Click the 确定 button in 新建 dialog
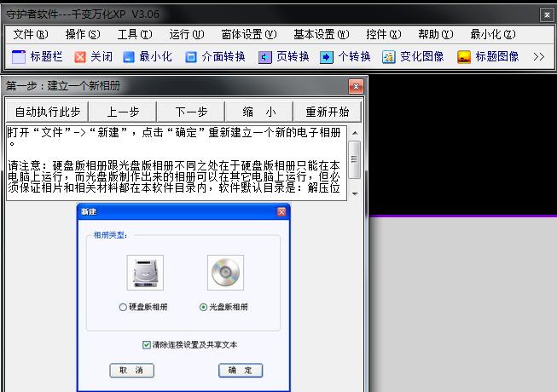The width and height of the screenshot is (557, 392). tap(241, 371)
